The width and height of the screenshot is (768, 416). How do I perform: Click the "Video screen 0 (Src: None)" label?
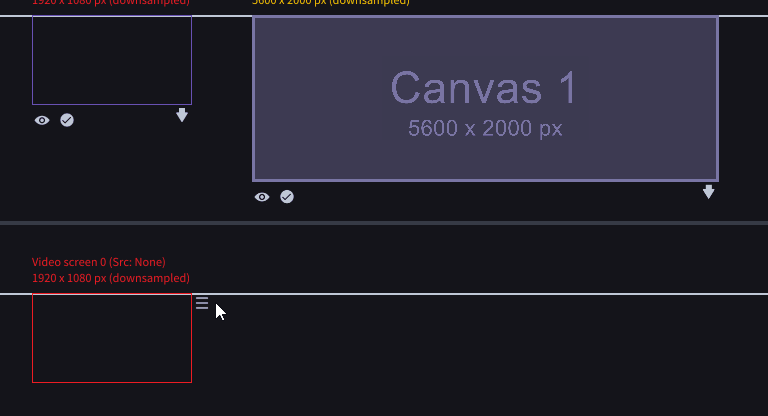coord(99,262)
